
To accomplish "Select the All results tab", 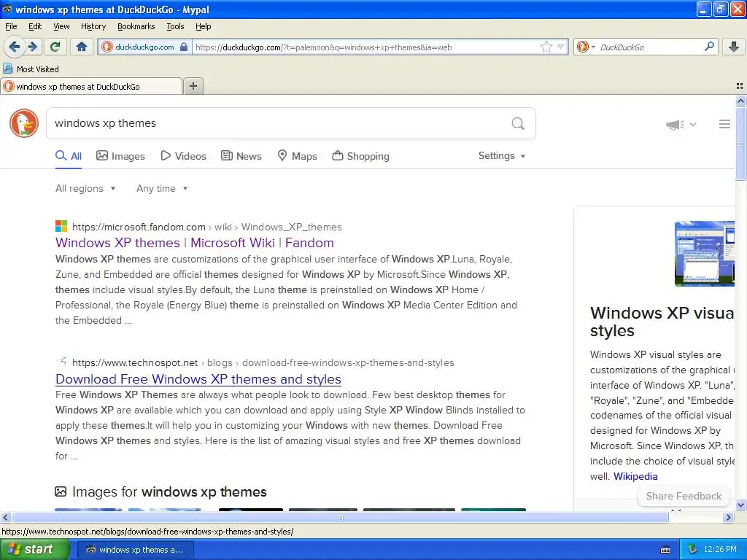I will click(69, 156).
